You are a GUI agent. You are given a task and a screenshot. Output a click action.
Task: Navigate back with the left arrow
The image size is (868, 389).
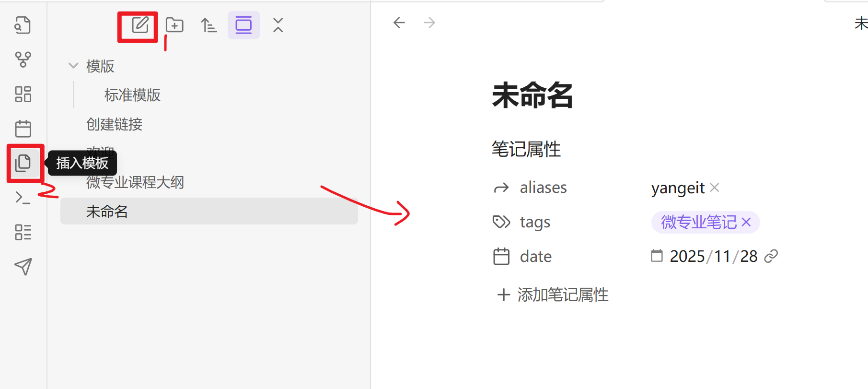pyautogui.click(x=399, y=23)
